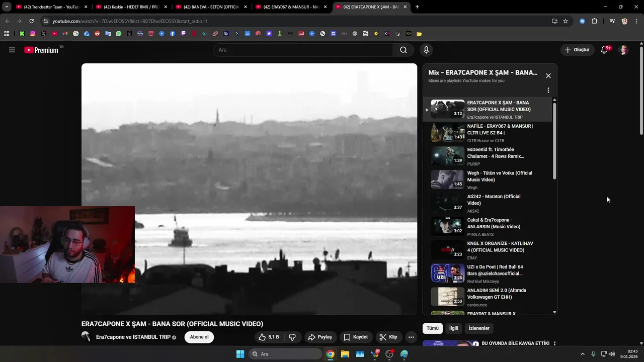Screen dimensions: 644x362
Task: Click the URL address bar
Action: coord(297,21)
